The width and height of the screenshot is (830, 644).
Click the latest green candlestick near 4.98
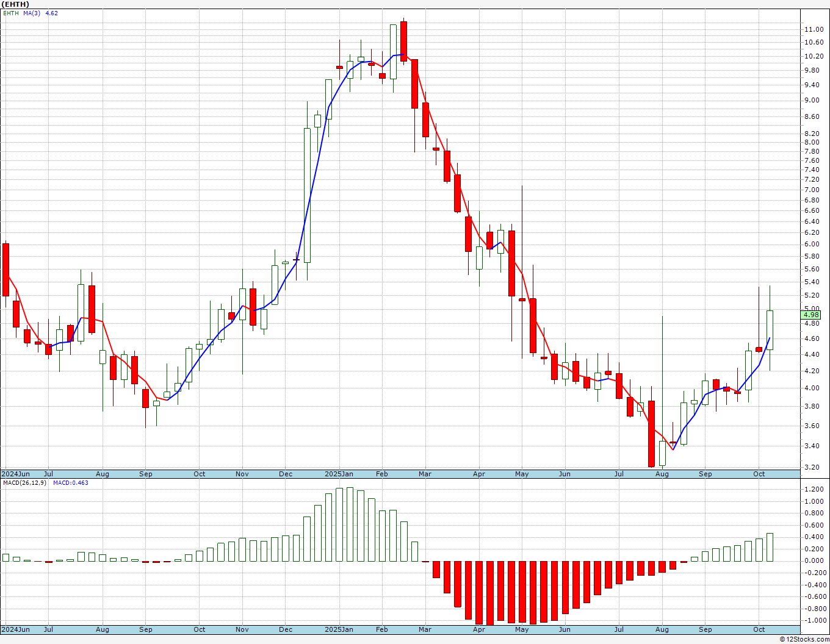pyautogui.click(x=770, y=330)
